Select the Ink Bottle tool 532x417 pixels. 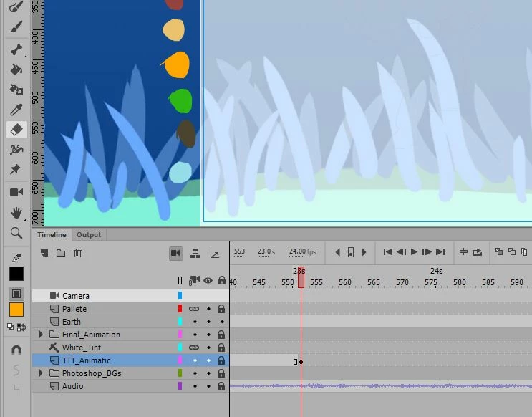click(16, 90)
